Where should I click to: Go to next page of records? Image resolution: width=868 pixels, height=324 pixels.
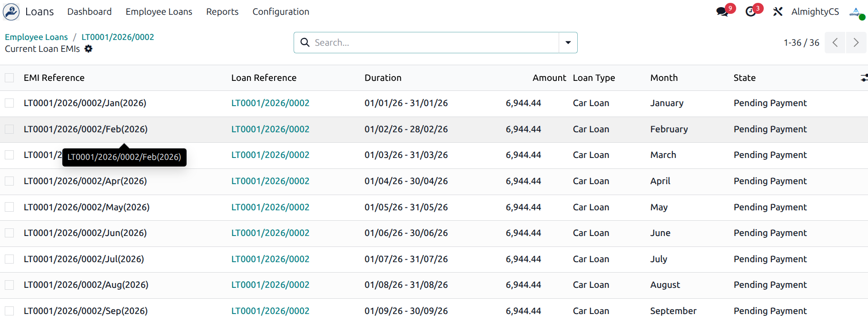(856, 43)
